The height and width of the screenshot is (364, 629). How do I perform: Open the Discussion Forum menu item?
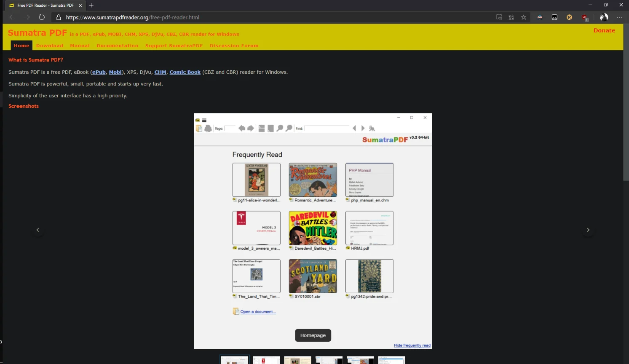tap(234, 45)
